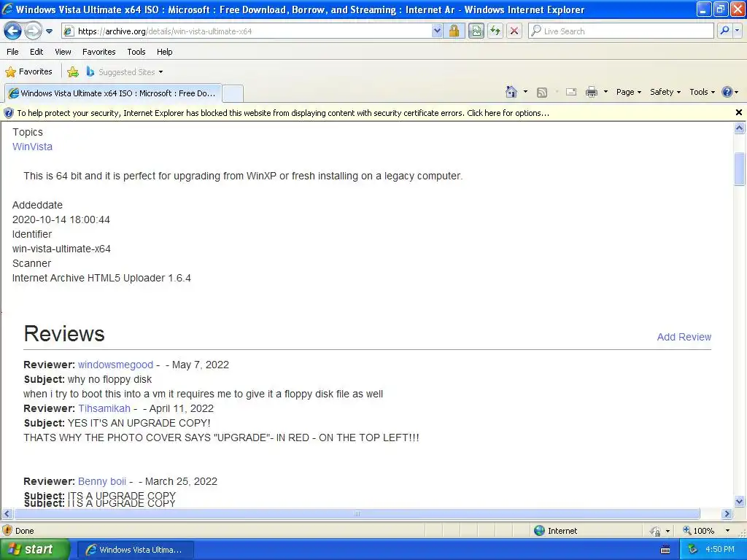Open the Favorites menu
The height and width of the screenshot is (560, 747).
(98, 52)
